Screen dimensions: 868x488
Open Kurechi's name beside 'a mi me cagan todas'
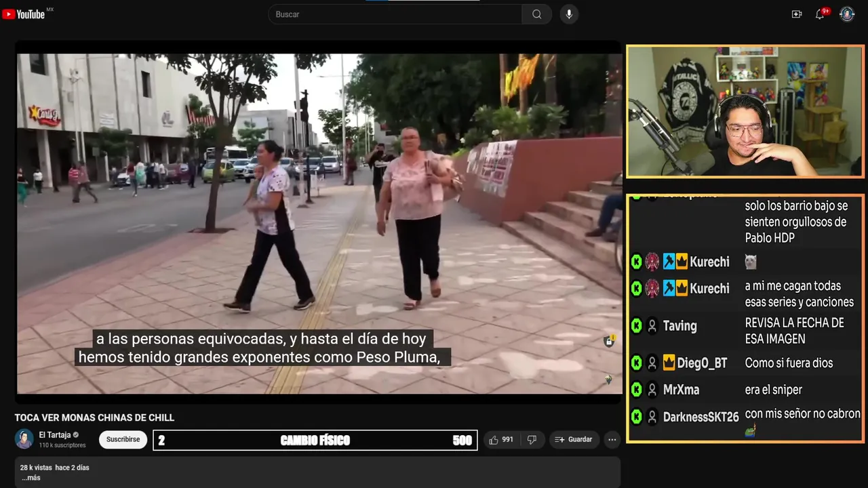coord(709,288)
